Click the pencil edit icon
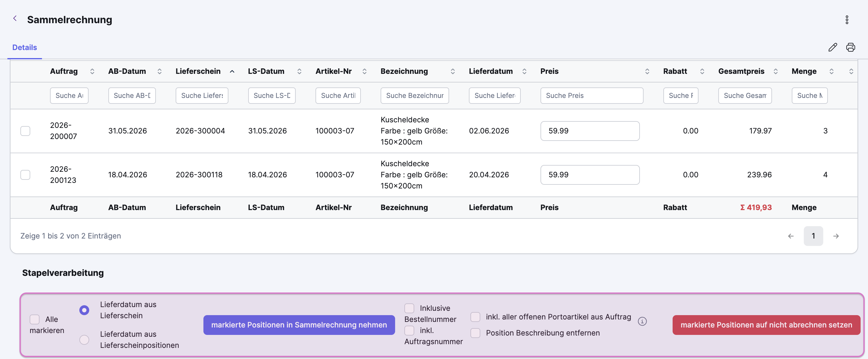The width and height of the screenshot is (868, 359). (x=833, y=47)
